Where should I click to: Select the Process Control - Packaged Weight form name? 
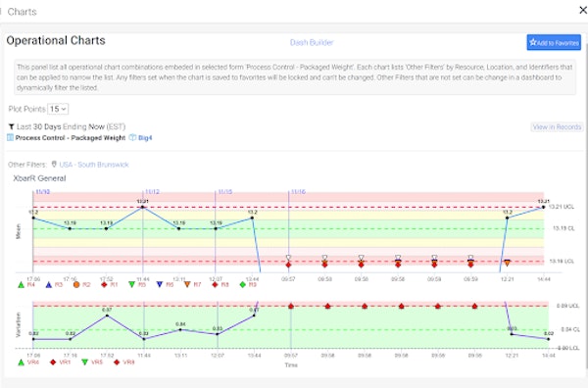(71, 137)
